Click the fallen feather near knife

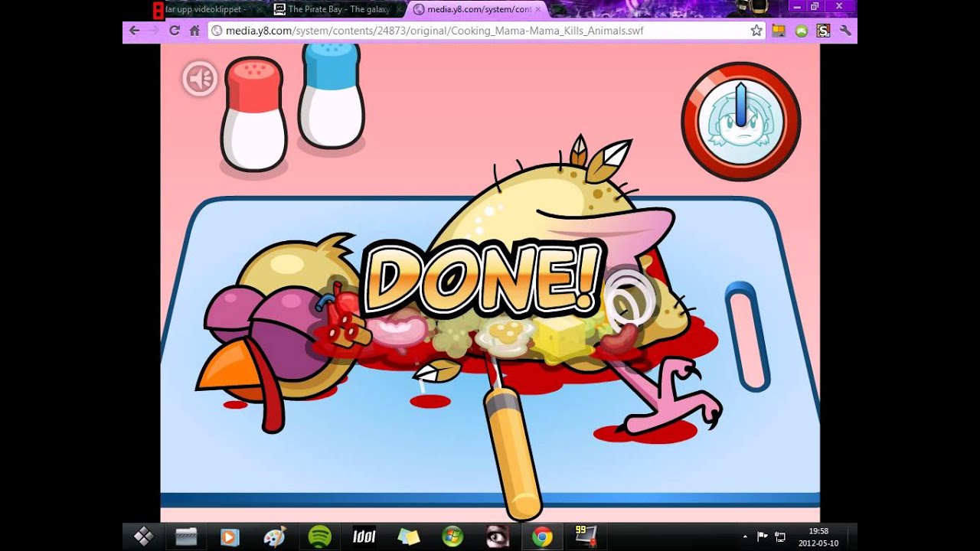pyautogui.click(x=436, y=370)
